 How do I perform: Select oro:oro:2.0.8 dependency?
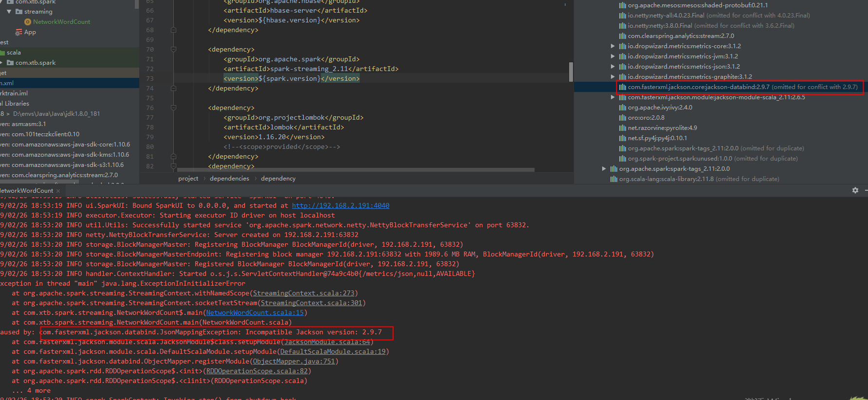click(x=646, y=118)
